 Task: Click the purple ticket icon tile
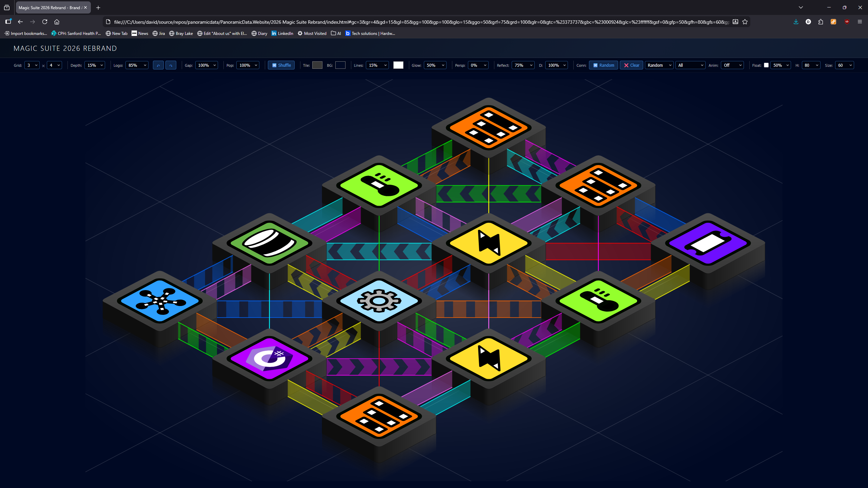tap(708, 243)
